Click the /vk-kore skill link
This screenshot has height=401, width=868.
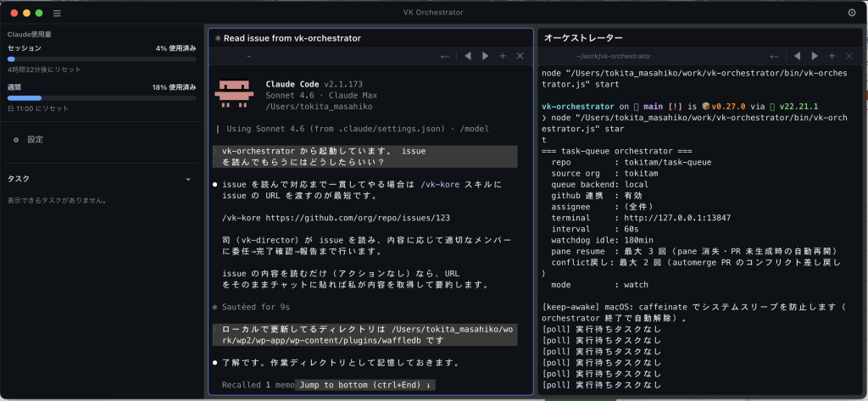[x=440, y=185]
